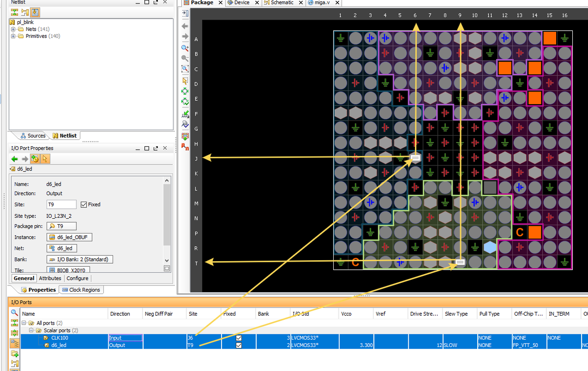Image resolution: width=588 pixels, height=371 pixels.
Task: Expand the Nets folder in Netlist tree
Action: (x=13, y=29)
